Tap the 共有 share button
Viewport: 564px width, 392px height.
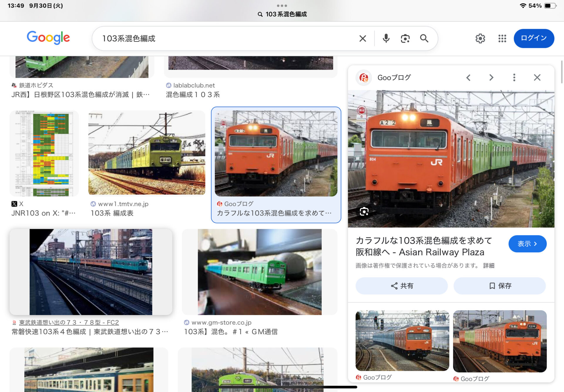point(401,286)
